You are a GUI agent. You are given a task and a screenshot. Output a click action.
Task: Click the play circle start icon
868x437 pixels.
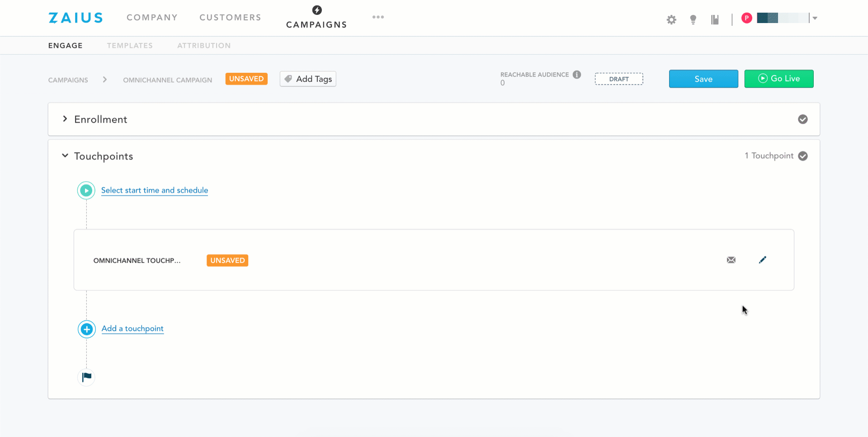[86, 191]
